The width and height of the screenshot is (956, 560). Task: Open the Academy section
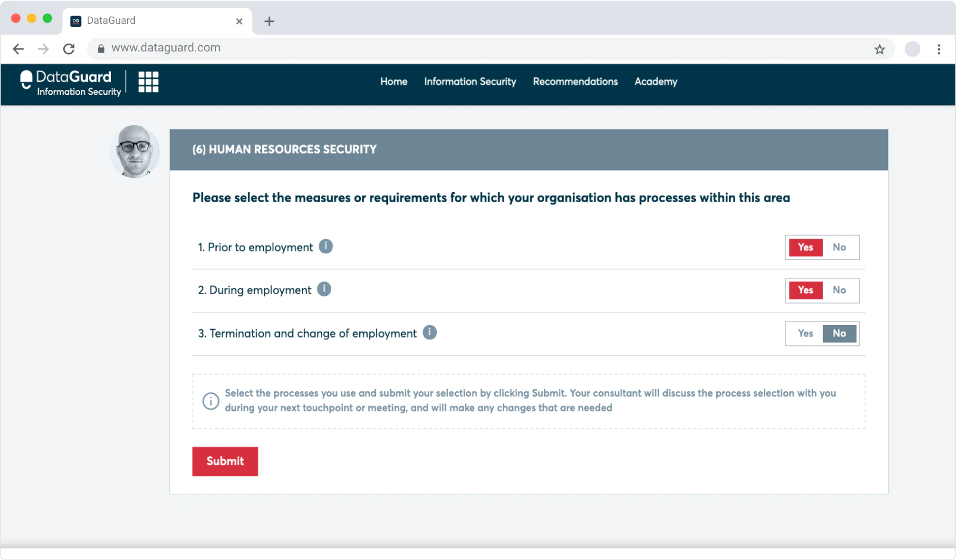[x=655, y=82]
